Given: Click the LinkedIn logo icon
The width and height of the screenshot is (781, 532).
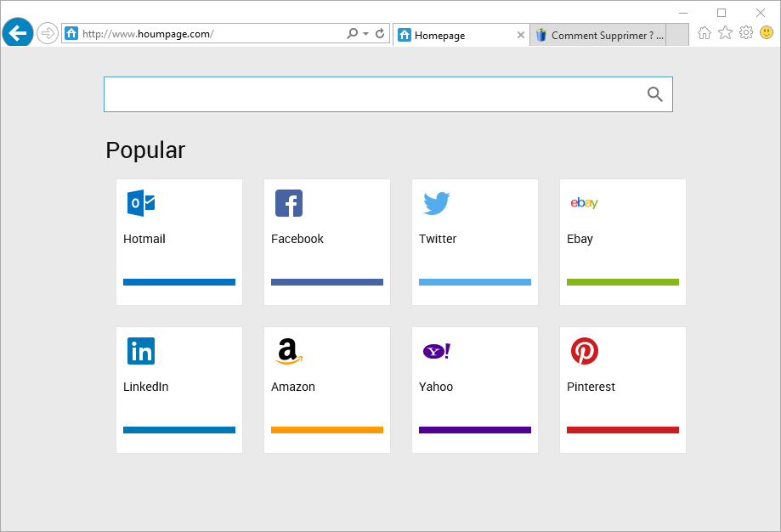Looking at the screenshot, I should (x=141, y=351).
